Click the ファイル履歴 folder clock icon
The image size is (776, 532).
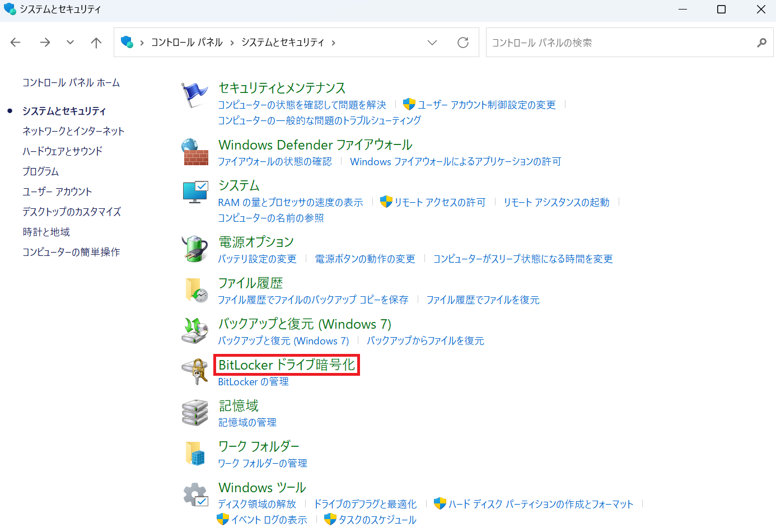click(x=196, y=290)
